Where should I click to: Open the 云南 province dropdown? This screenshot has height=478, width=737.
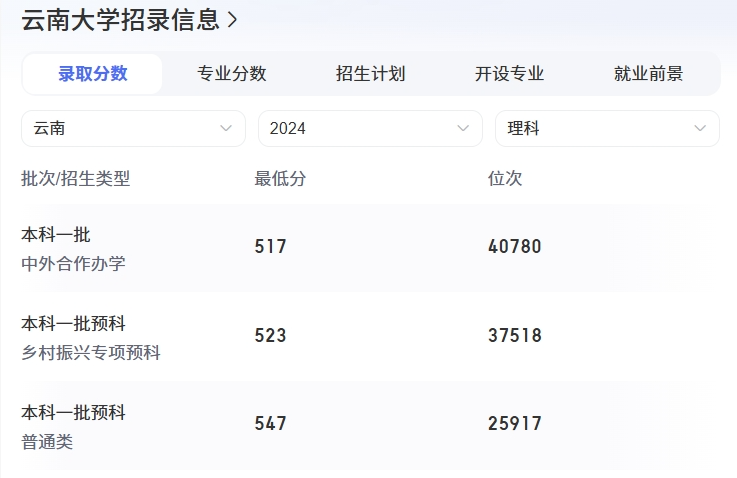tap(133, 128)
